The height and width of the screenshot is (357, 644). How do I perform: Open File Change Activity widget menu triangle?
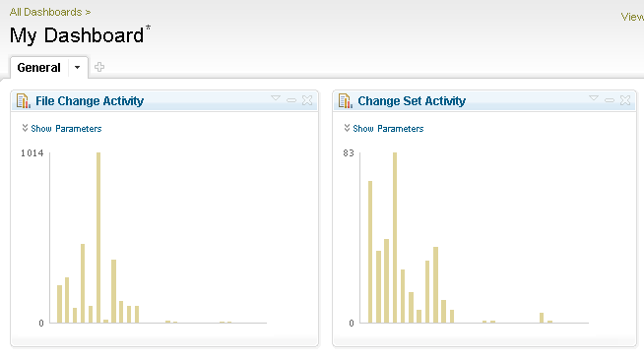(x=276, y=98)
